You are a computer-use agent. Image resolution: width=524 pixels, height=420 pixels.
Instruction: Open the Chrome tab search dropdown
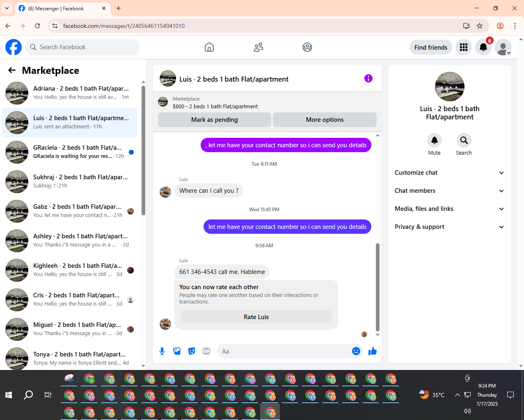click(x=7, y=8)
